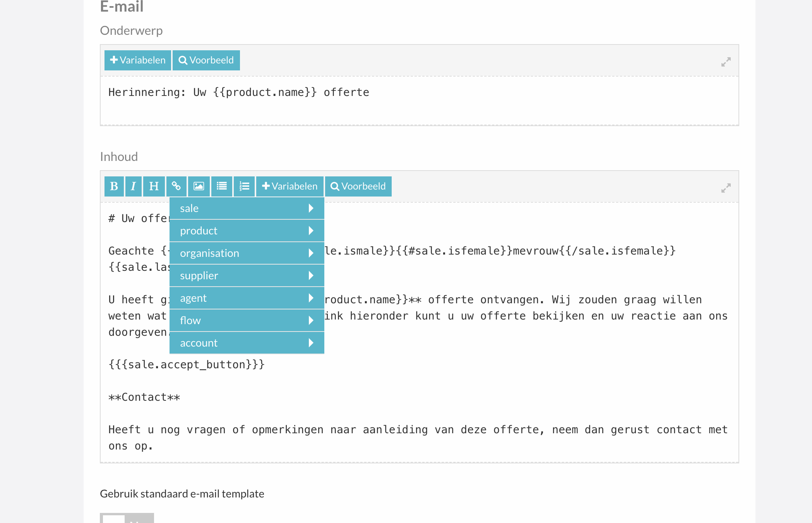This screenshot has height=523, width=812.
Task: Expand Onderwerp editor to fullscreen
Action: click(x=726, y=62)
